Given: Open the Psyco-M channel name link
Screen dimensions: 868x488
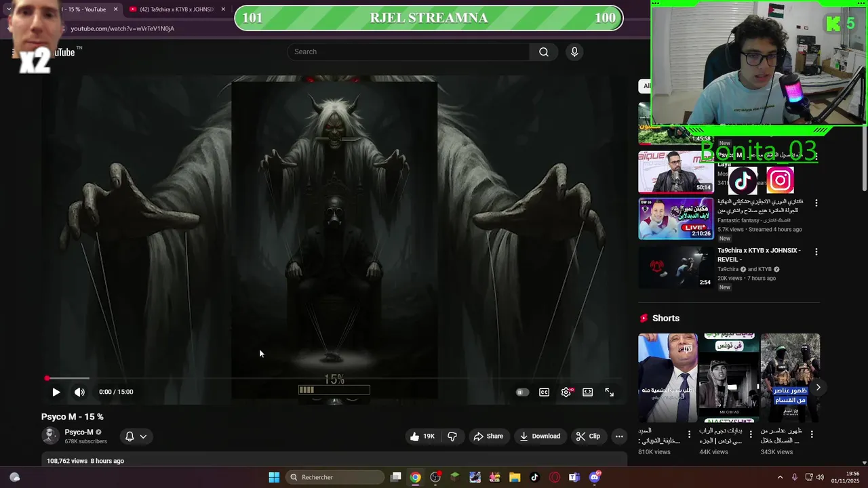Looking at the screenshot, I should 79,432.
